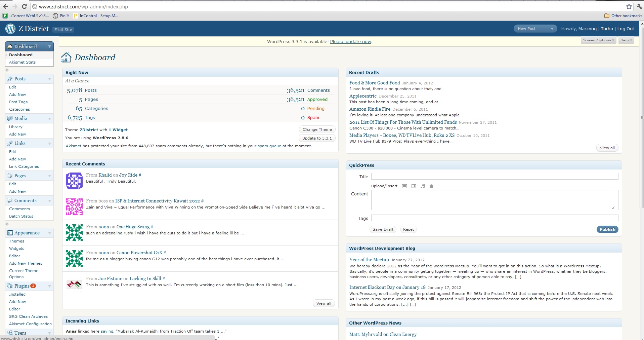Screen dimensions: 644x340
Task: Collapse the Posts sidebar menu arrow
Action: (49, 79)
